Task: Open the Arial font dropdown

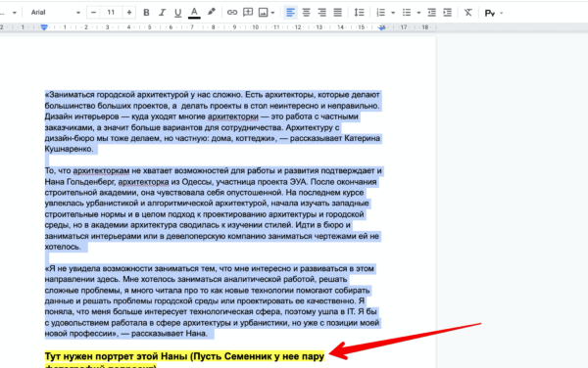Action: pos(56,13)
